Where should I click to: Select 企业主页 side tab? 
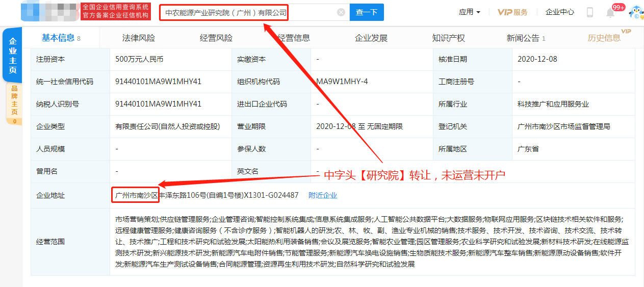click(x=13, y=55)
